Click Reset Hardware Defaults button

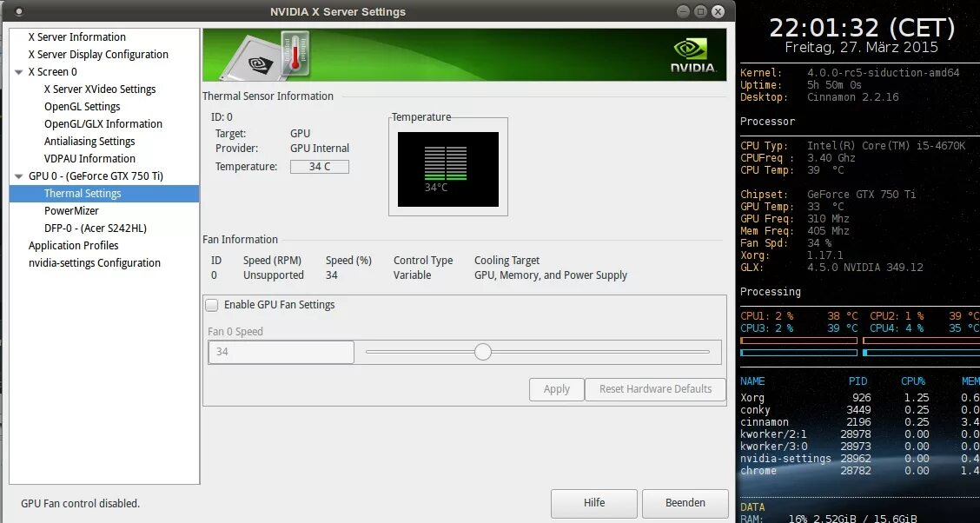[655, 389]
